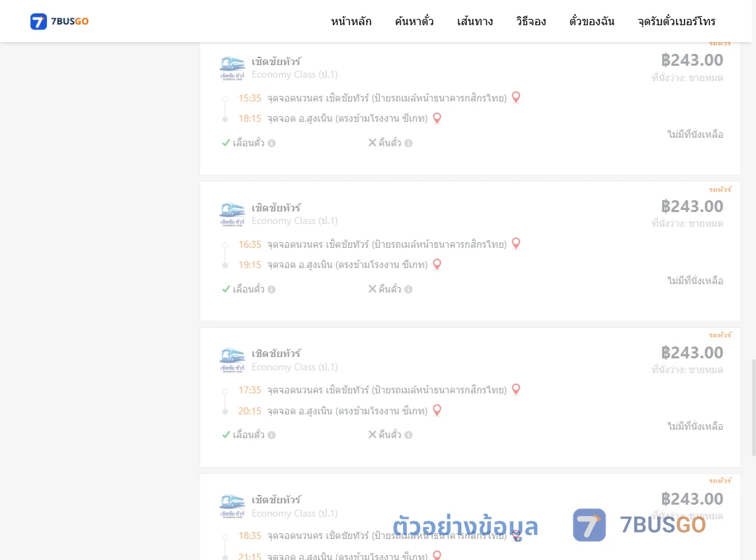Click the 16:35 departure time
Screen dimensions: 756x560
pyautogui.click(x=250, y=244)
